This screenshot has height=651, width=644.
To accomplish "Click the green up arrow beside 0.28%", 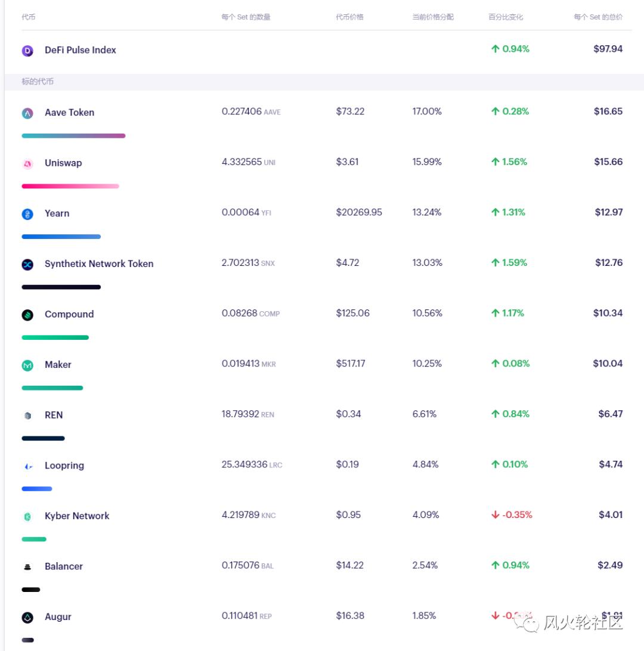I will coord(495,111).
